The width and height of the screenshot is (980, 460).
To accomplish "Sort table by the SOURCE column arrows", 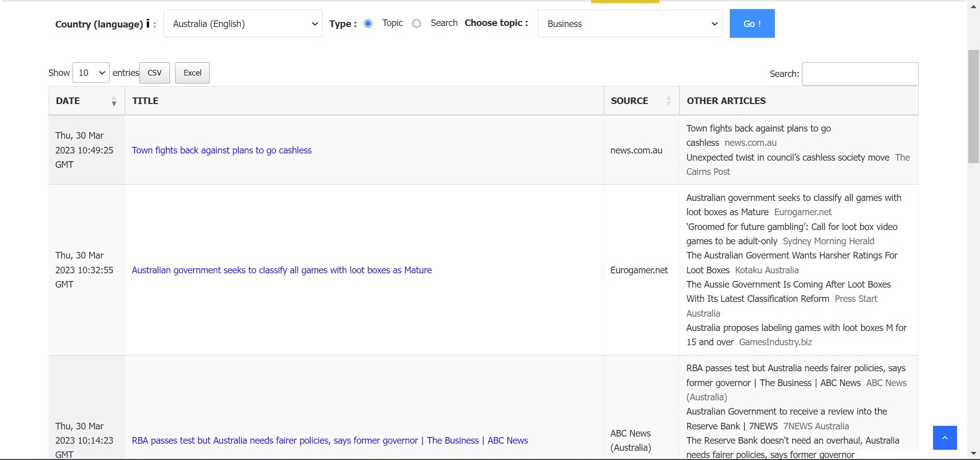I will (x=668, y=101).
